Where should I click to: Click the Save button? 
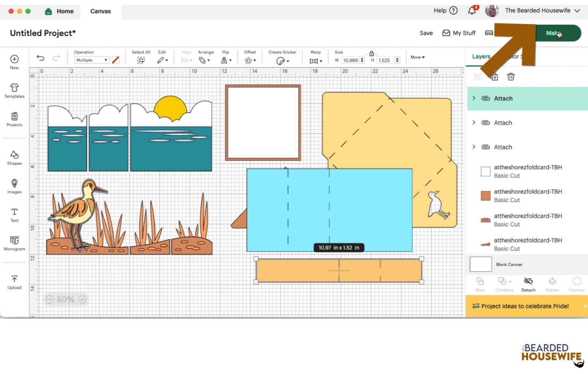tap(426, 33)
